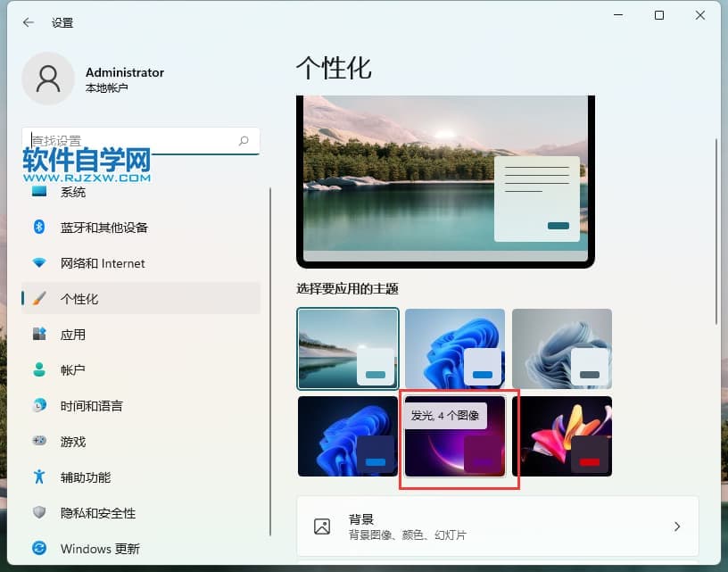The width and height of the screenshot is (728, 572).
Task: Apply the lake landscape theme thumbnail
Action: point(348,349)
